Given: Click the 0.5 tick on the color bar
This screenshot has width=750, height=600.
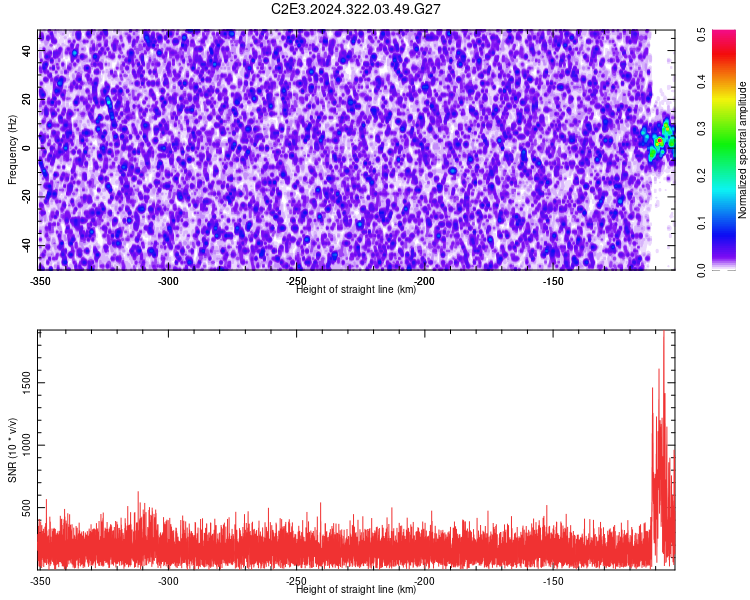Looking at the screenshot, I should (701, 34).
